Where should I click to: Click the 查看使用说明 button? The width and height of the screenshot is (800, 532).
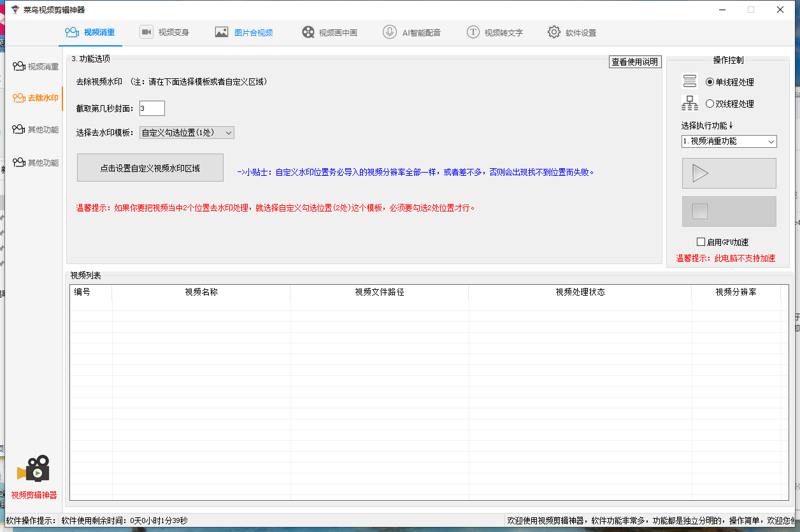(635, 62)
